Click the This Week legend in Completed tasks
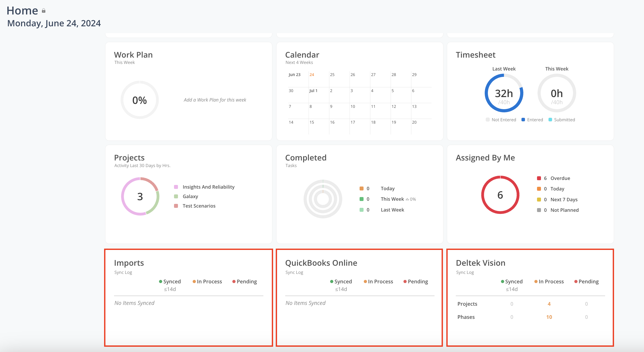 pos(392,199)
